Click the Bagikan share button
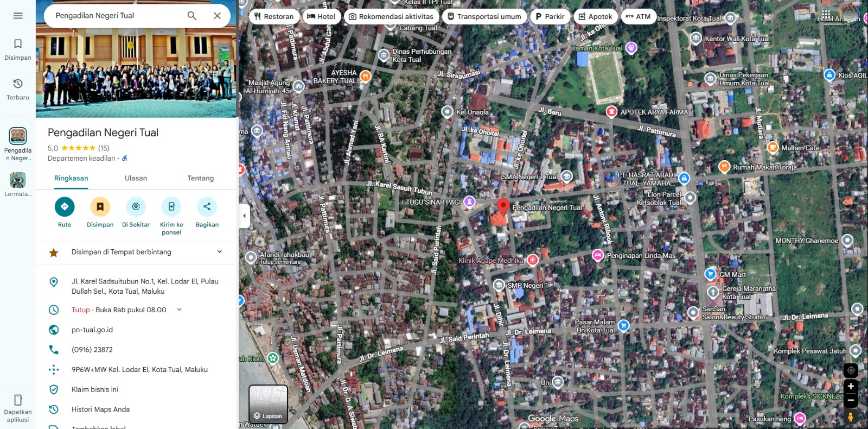The image size is (868, 429). (x=207, y=212)
